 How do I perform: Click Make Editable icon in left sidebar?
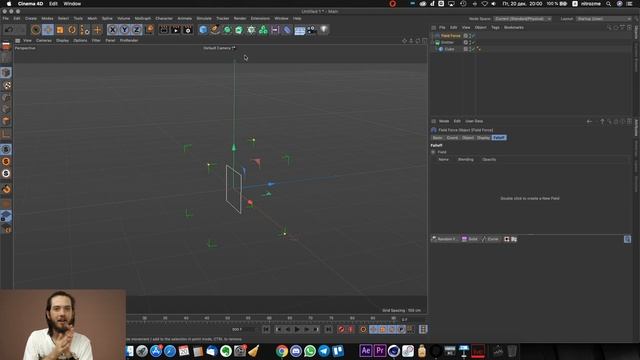coord(6,45)
